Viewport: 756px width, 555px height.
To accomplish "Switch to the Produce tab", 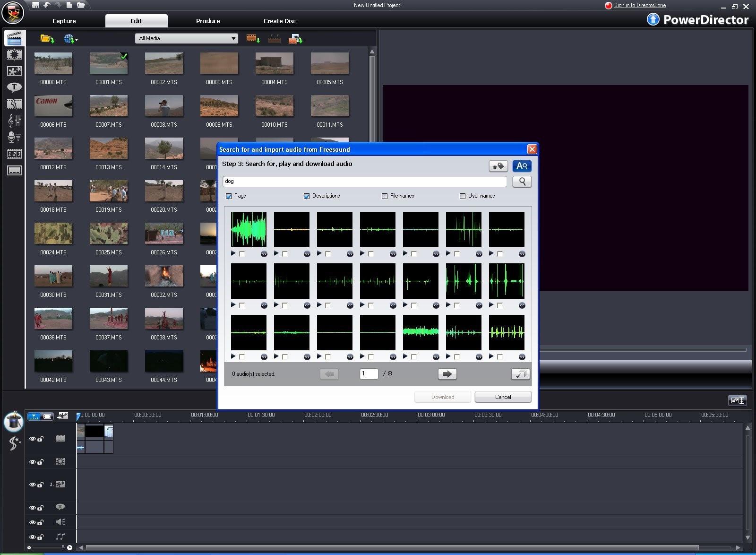I will click(x=208, y=21).
